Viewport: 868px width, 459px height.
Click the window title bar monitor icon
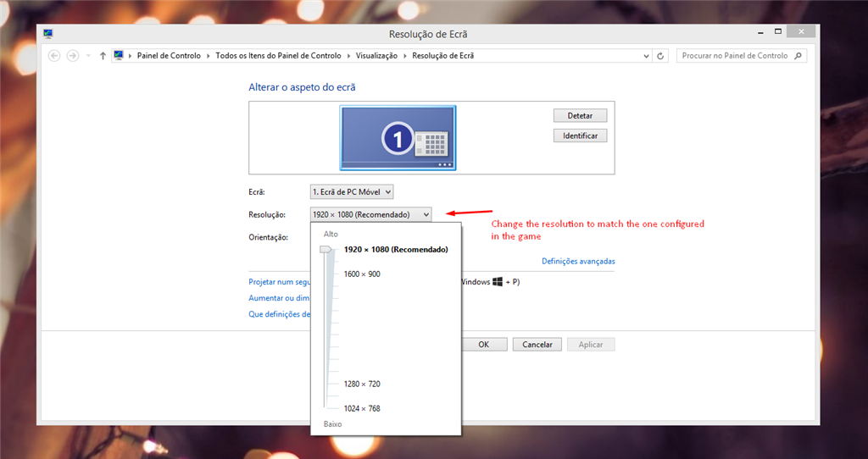pyautogui.click(x=48, y=34)
